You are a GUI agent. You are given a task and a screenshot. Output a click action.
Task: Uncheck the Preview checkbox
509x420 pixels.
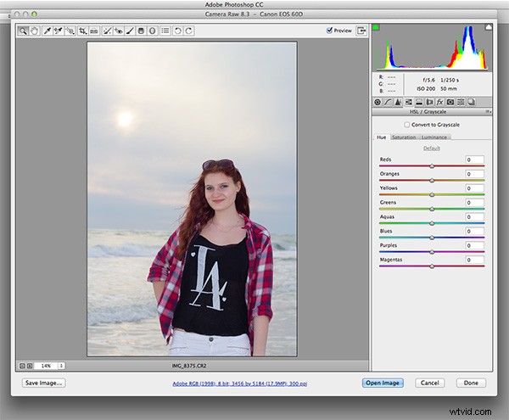click(x=330, y=31)
